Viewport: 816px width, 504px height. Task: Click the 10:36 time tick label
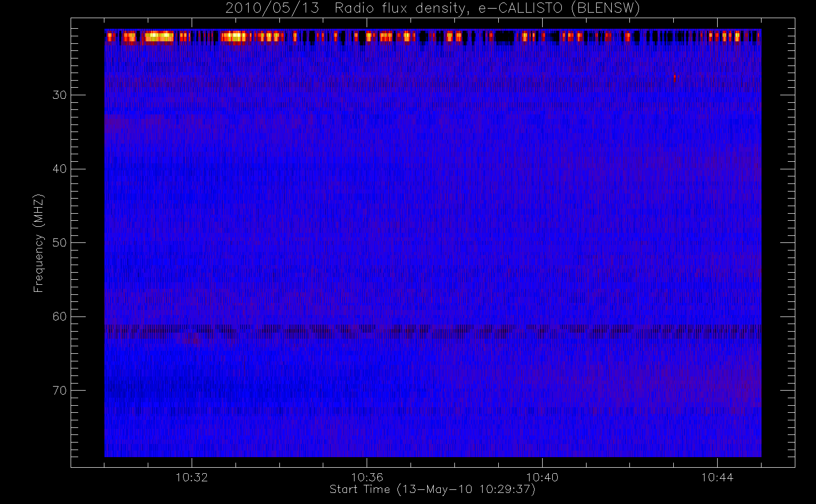click(x=367, y=477)
